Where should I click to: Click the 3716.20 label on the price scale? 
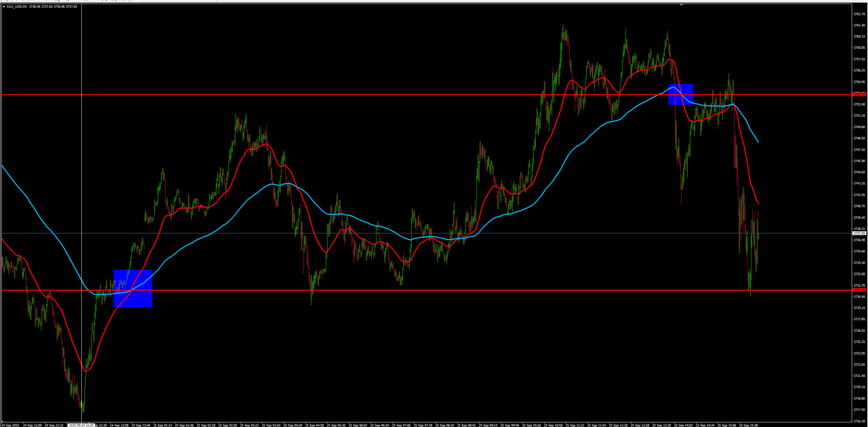click(859, 421)
